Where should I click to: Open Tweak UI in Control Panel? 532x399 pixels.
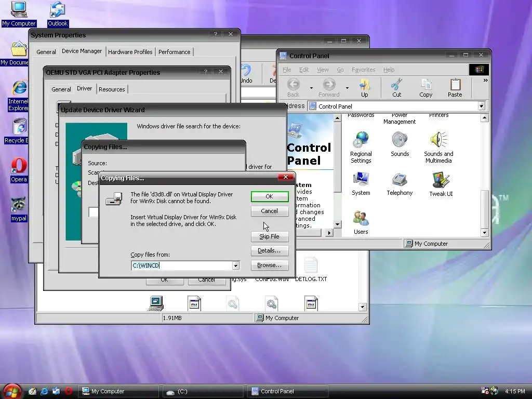click(441, 184)
